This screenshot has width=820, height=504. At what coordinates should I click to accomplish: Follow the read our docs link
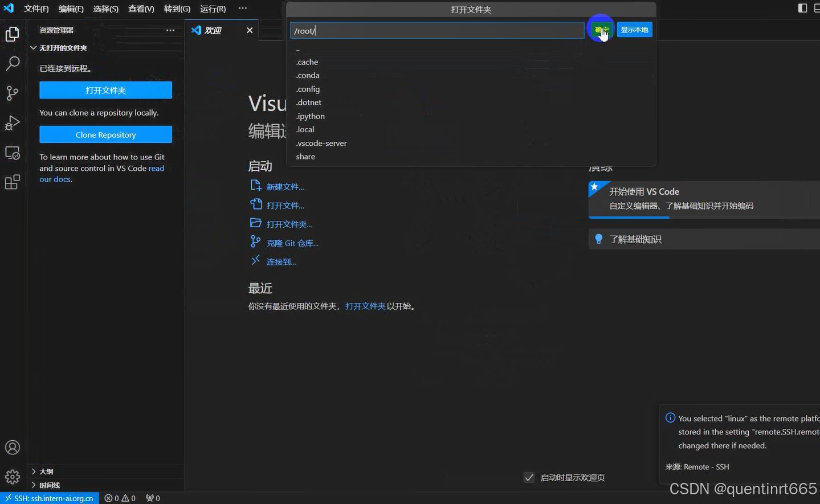click(101, 174)
